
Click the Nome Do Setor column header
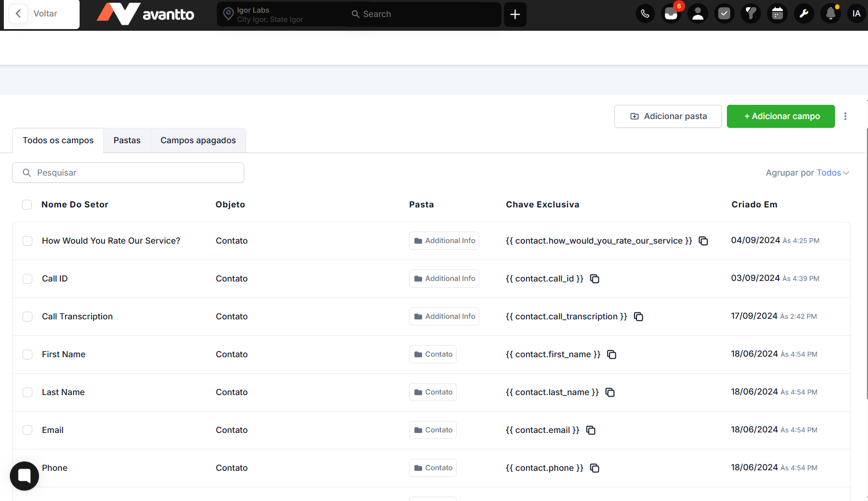click(75, 205)
